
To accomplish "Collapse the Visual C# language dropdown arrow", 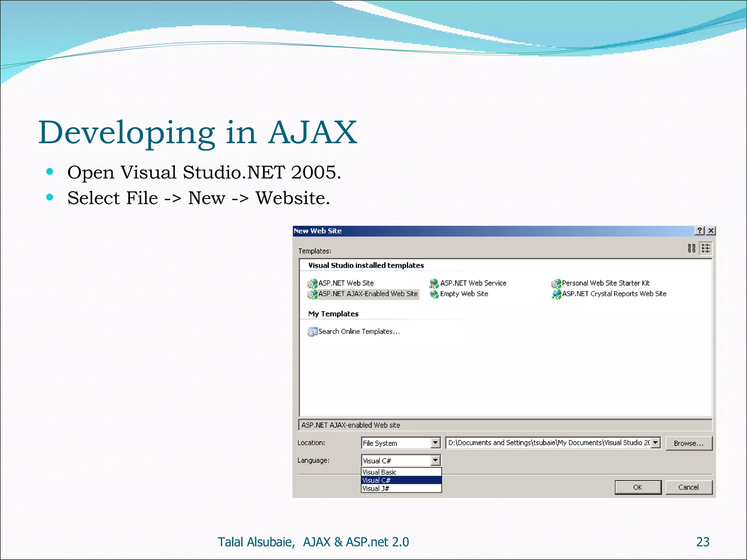I will pos(435,460).
